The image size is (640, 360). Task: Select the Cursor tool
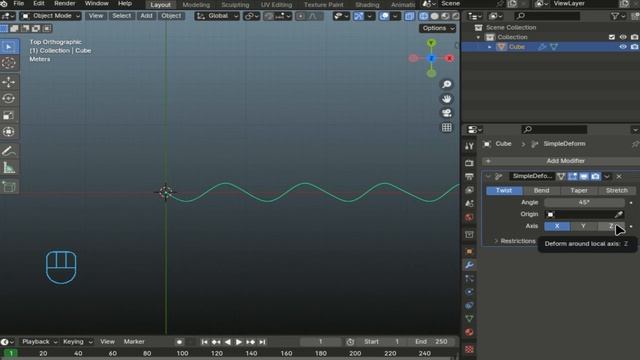[9, 63]
